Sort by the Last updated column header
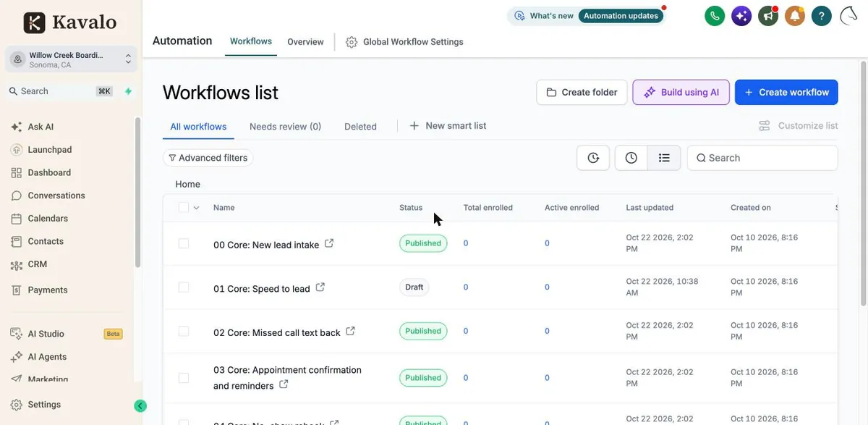This screenshot has height=425, width=868. click(x=650, y=208)
